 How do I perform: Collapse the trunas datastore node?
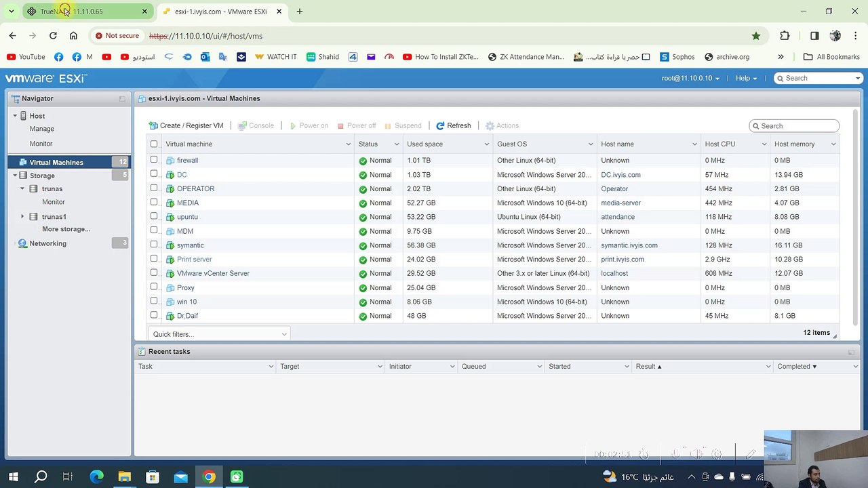[x=22, y=188]
